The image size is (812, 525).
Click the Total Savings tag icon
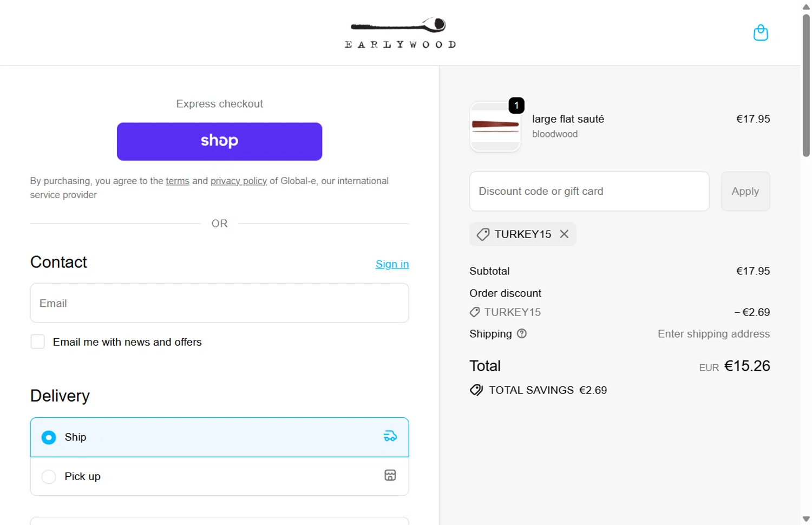pyautogui.click(x=476, y=390)
